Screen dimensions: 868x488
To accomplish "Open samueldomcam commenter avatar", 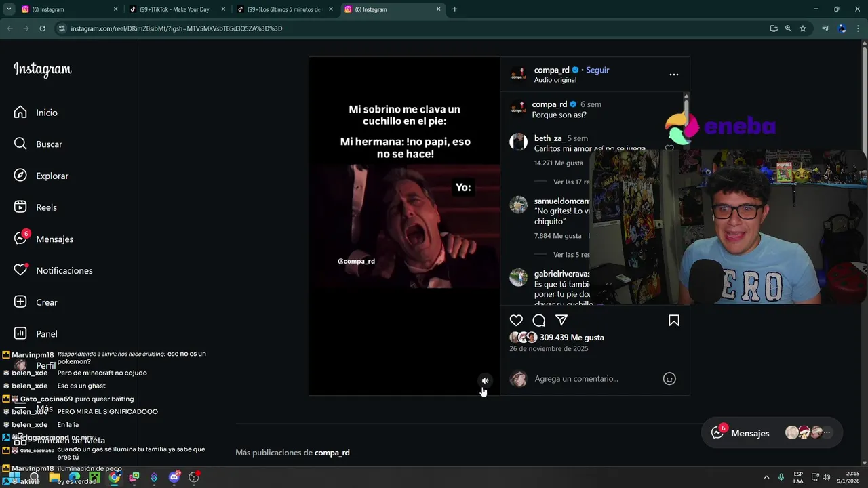I will click(x=519, y=205).
